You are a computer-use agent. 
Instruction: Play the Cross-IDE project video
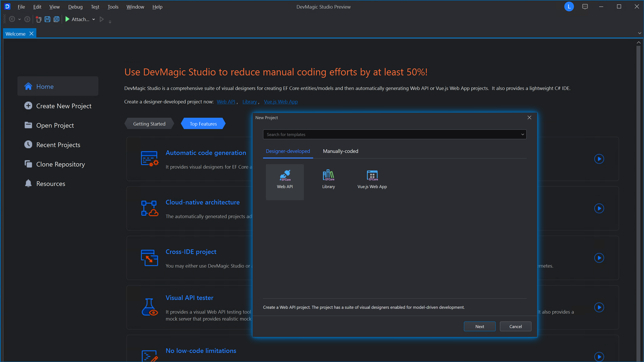coord(599,258)
